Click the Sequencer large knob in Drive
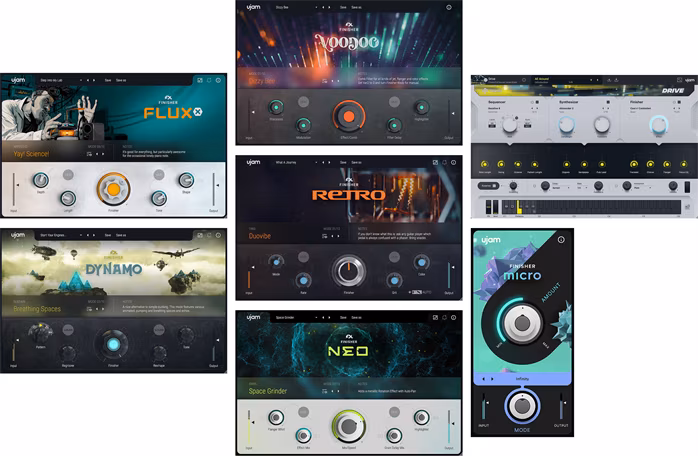 coord(510,126)
